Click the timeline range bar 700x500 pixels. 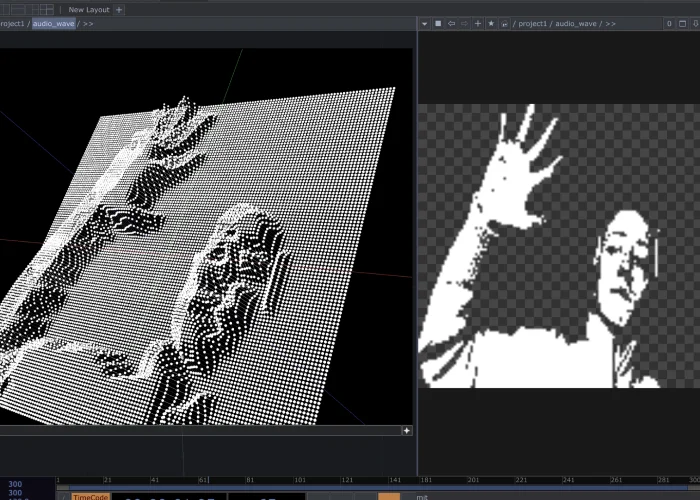378,488
